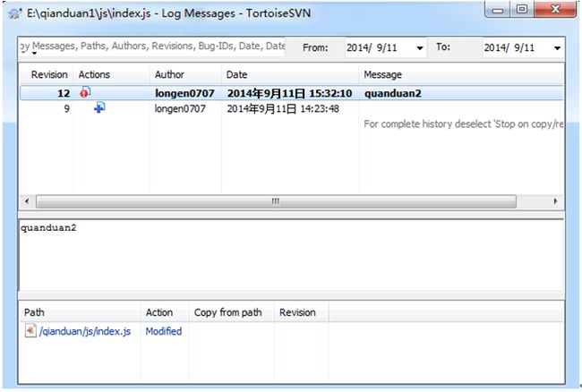The width and height of the screenshot is (582, 392).
Task: Click the added action icon in revision 9
Action: [x=99, y=108]
